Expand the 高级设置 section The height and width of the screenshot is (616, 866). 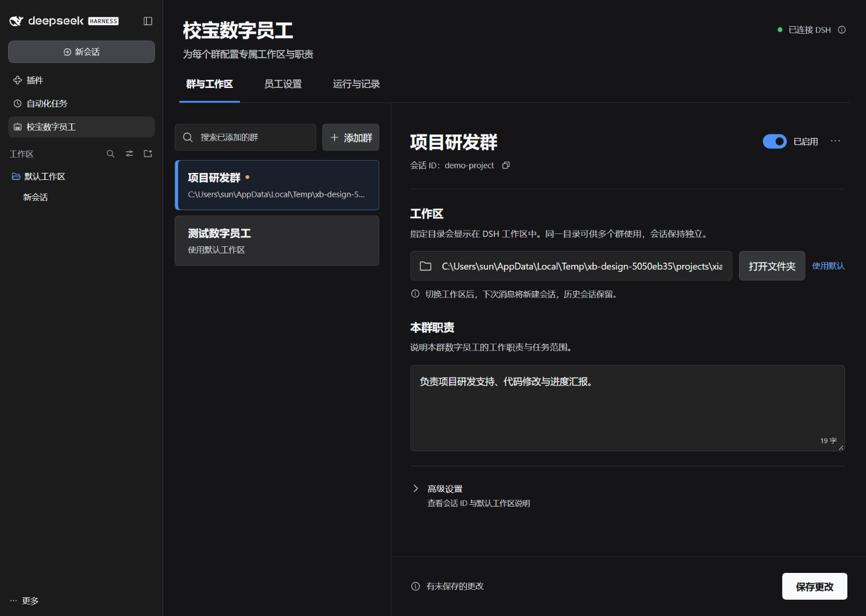pyautogui.click(x=444, y=488)
